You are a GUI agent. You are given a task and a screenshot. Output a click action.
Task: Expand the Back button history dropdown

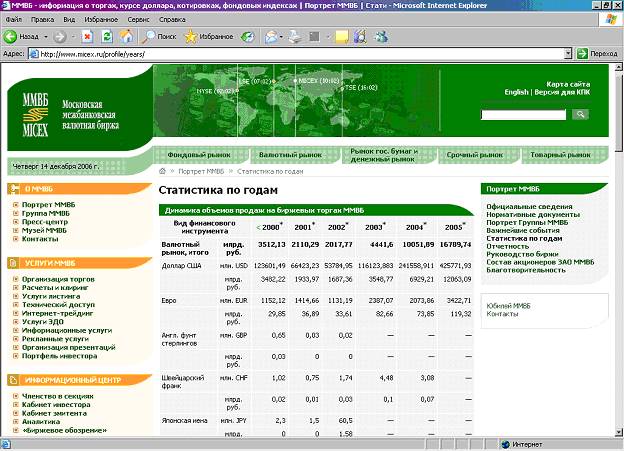tap(46, 36)
